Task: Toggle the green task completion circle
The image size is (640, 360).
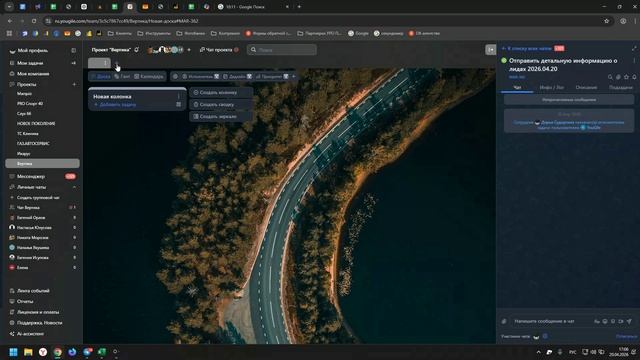Action: tap(504, 61)
